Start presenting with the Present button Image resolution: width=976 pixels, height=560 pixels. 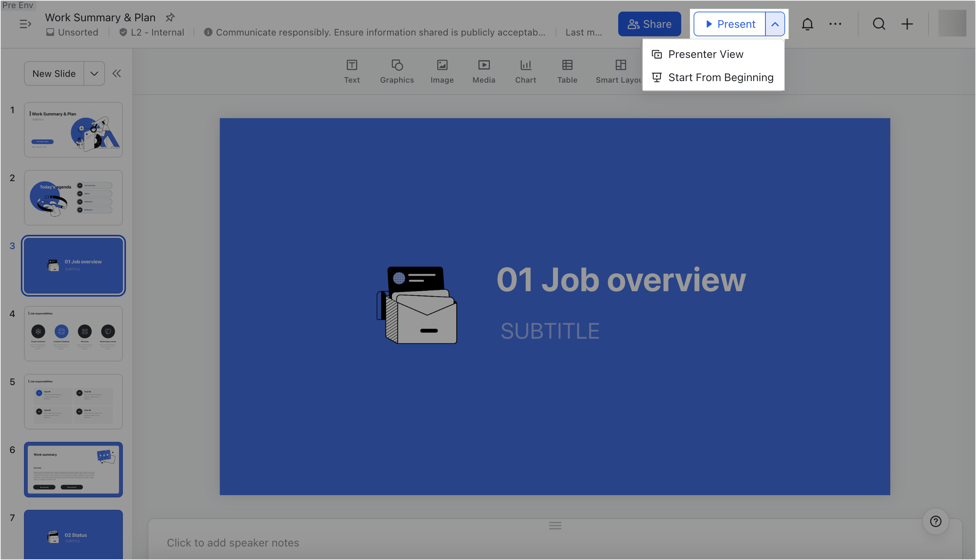pyautogui.click(x=730, y=24)
